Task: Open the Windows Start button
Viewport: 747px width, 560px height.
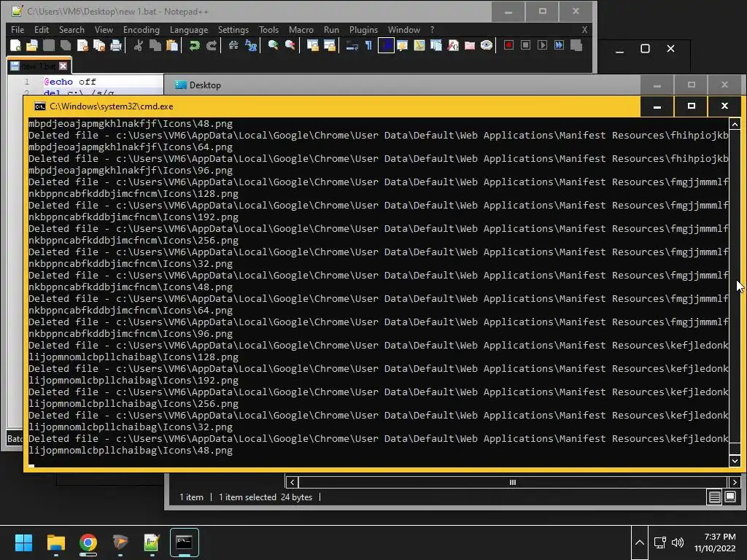Action: click(23, 542)
